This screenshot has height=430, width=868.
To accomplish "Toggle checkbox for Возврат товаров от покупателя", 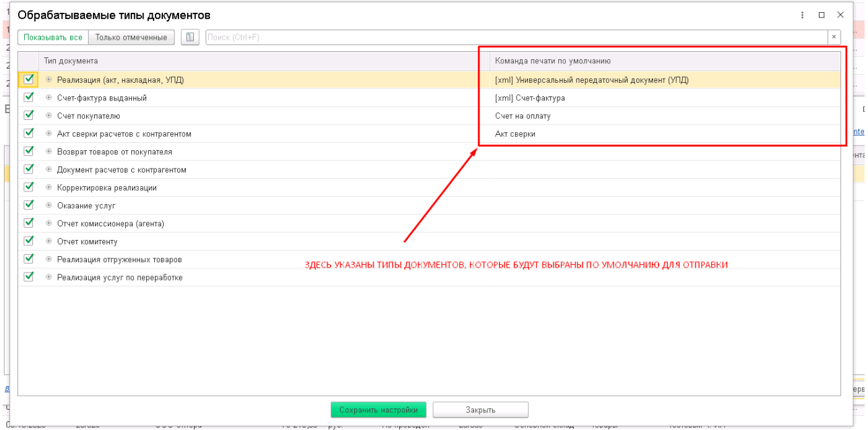I will pyautogui.click(x=28, y=151).
